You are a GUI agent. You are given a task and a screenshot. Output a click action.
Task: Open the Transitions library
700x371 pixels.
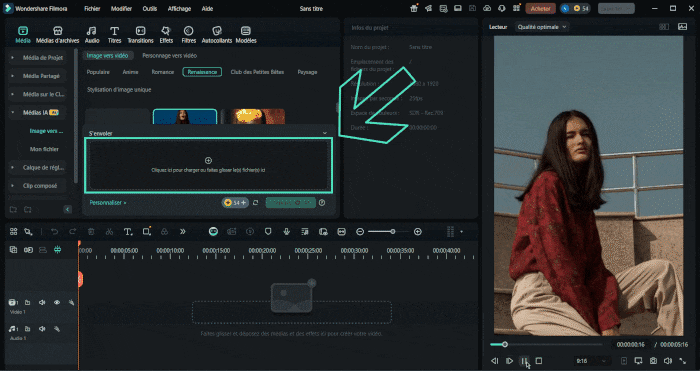(140, 34)
